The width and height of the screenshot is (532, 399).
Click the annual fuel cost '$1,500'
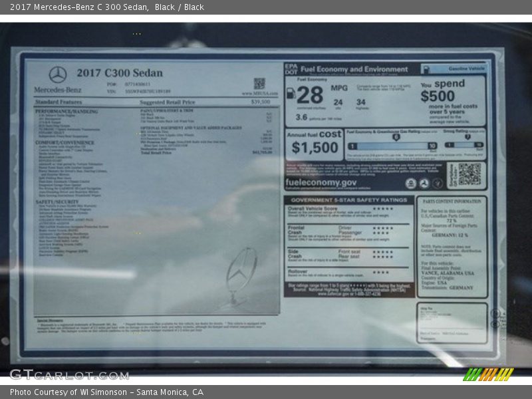click(x=315, y=148)
